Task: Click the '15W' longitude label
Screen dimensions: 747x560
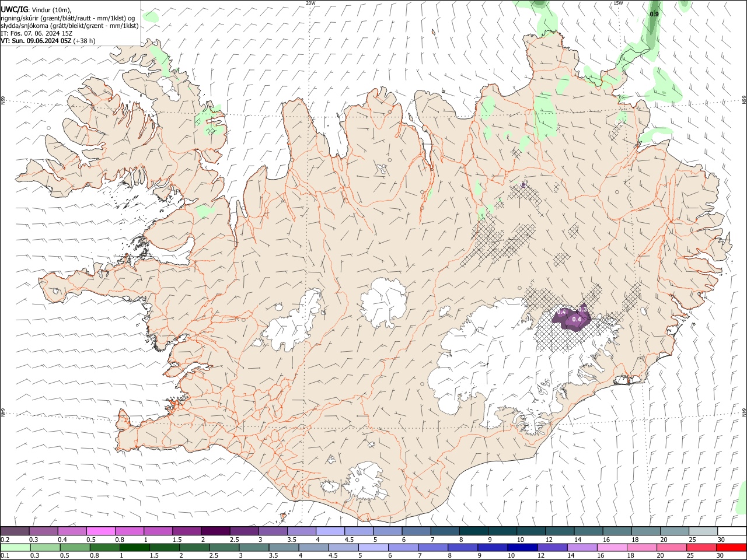Action: [x=619, y=3]
